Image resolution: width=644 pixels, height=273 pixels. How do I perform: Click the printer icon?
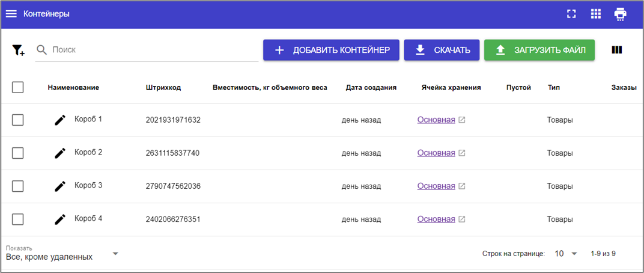tap(621, 14)
